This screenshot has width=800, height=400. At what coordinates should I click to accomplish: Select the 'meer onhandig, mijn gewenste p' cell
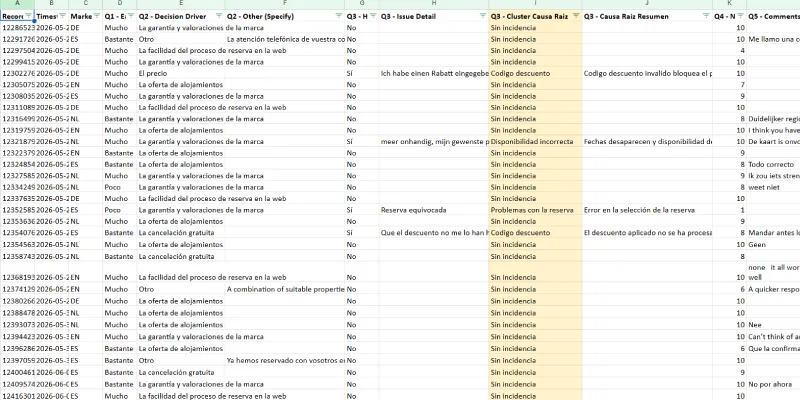434,142
